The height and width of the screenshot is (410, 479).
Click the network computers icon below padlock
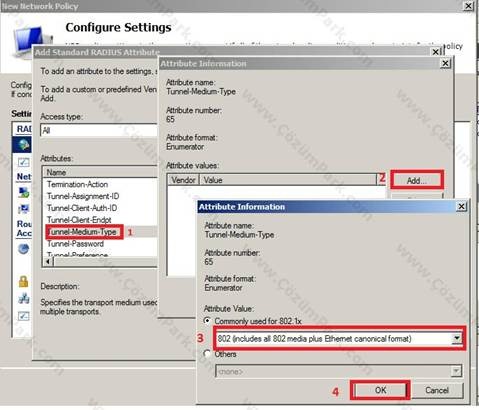tap(23, 298)
